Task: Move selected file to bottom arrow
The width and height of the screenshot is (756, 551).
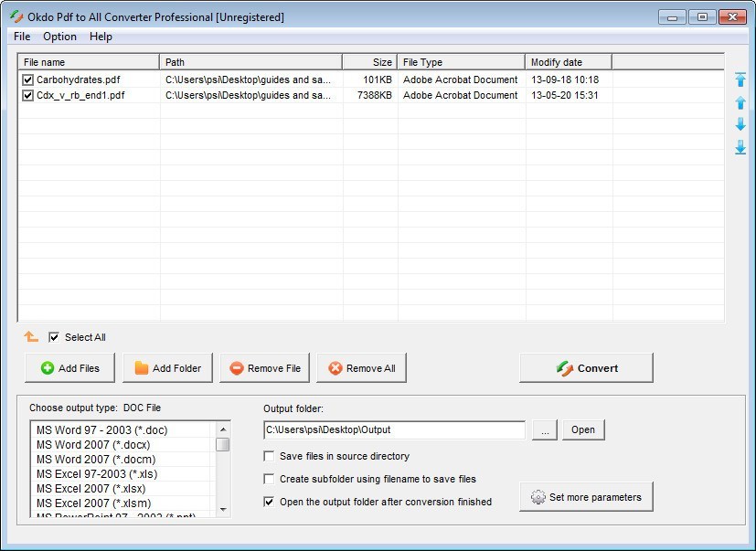Action: pyautogui.click(x=740, y=147)
